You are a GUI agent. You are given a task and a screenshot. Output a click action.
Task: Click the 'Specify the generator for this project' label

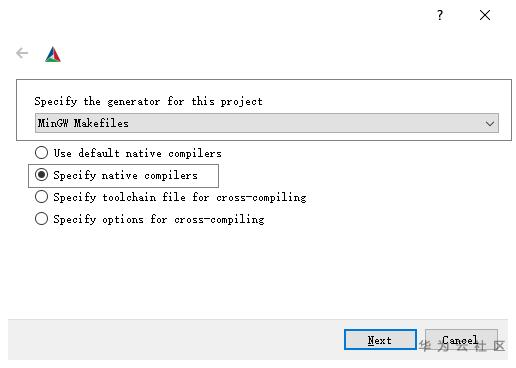point(148,101)
